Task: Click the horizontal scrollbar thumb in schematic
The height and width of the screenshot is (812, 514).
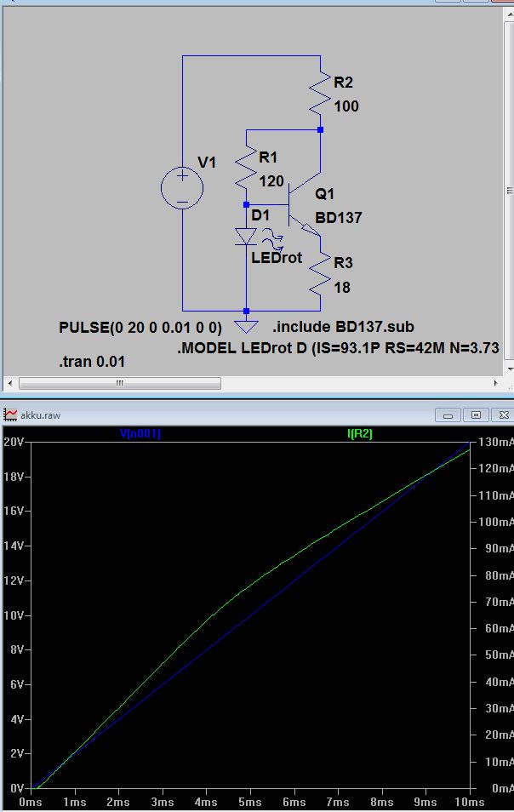Action: [120, 383]
